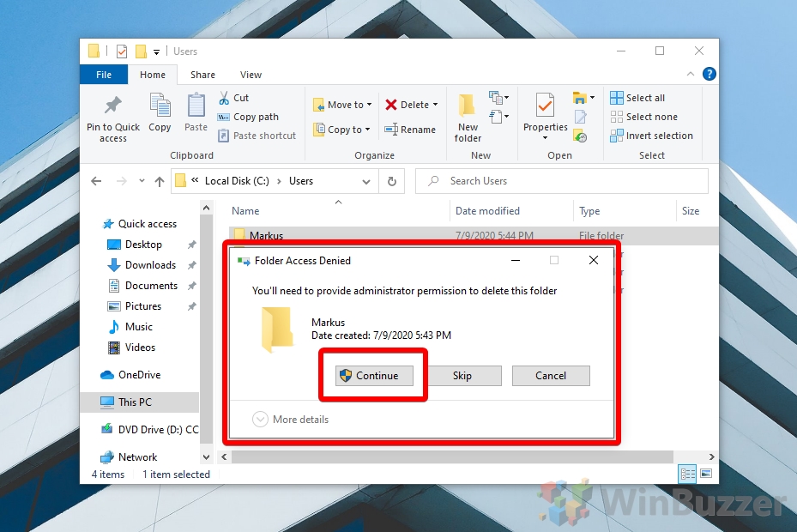Image resolution: width=797 pixels, height=532 pixels.
Task: Sort by Type column header
Action: pos(589,211)
